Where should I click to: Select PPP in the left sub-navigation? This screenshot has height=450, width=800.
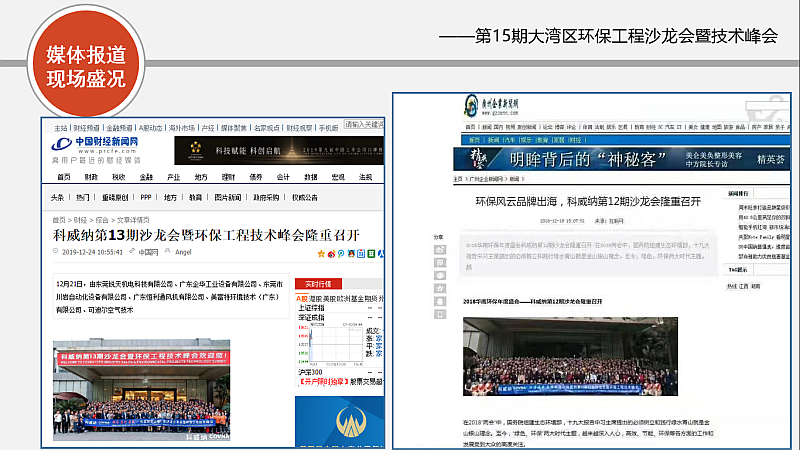pos(147,197)
